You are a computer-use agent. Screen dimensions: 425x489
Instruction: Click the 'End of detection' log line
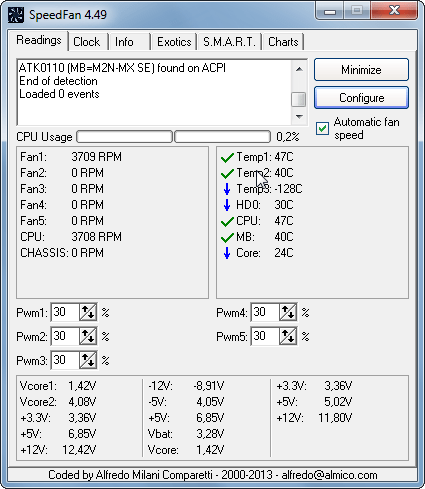click(x=58, y=81)
